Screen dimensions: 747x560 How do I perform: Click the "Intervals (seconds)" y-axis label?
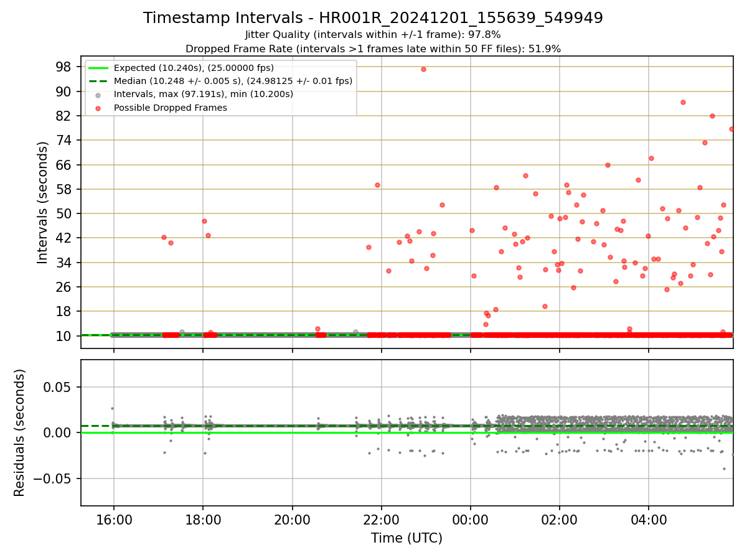[42, 202]
